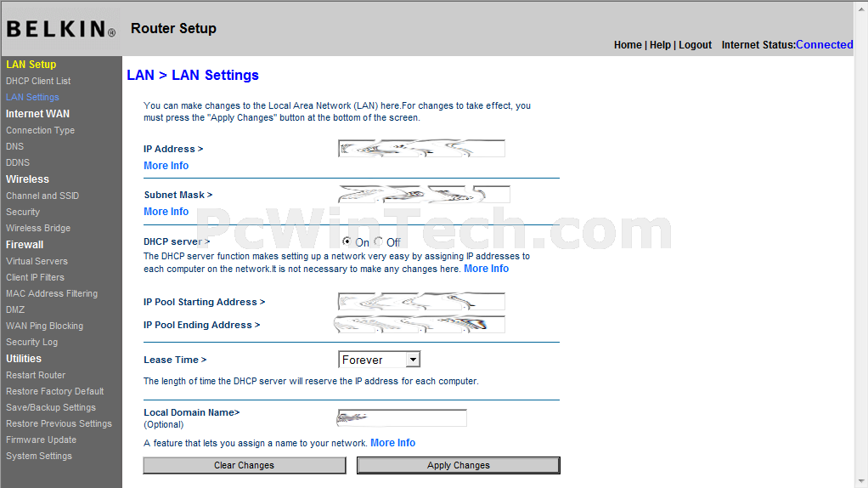Open Wireless section in sidebar
Screen dimensions: 868x488
click(27, 179)
